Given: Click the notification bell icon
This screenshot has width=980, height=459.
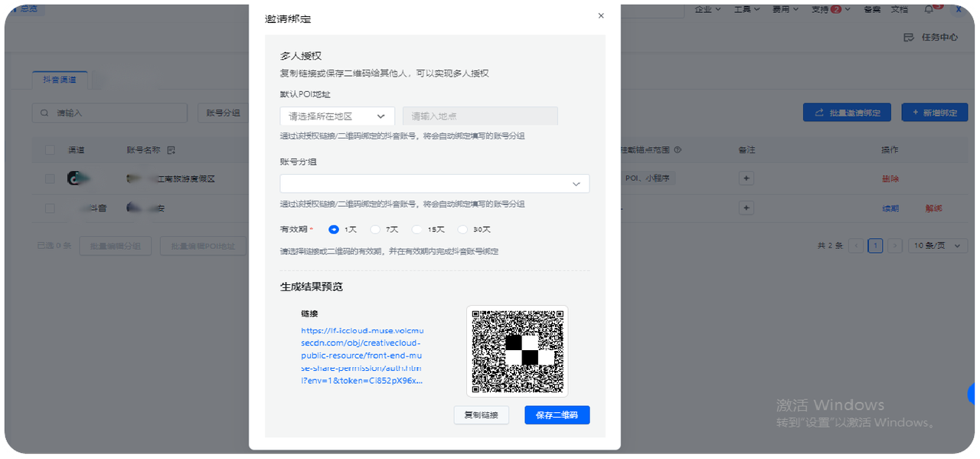Looking at the screenshot, I should coord(929,9).
